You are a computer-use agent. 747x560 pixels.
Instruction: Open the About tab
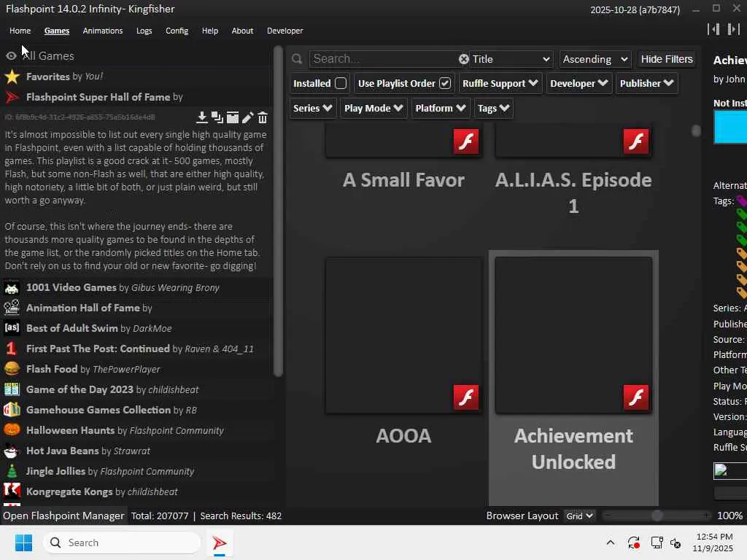[x=242, y=31]
